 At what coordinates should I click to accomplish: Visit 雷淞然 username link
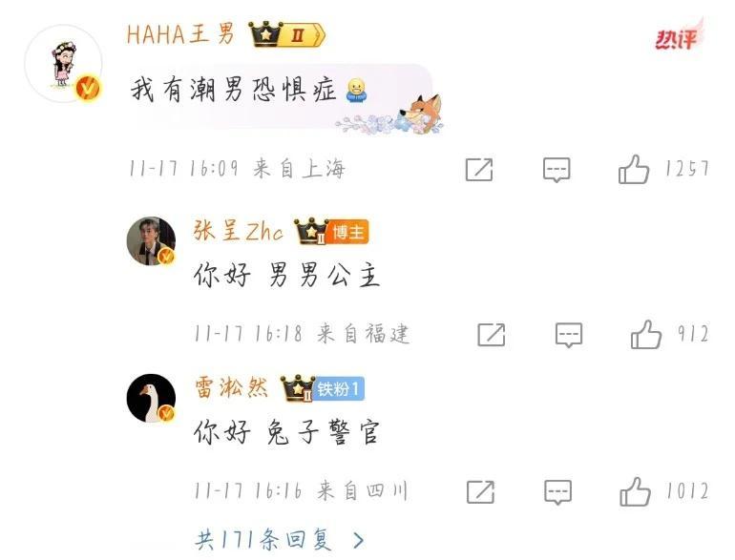[231, 388]
